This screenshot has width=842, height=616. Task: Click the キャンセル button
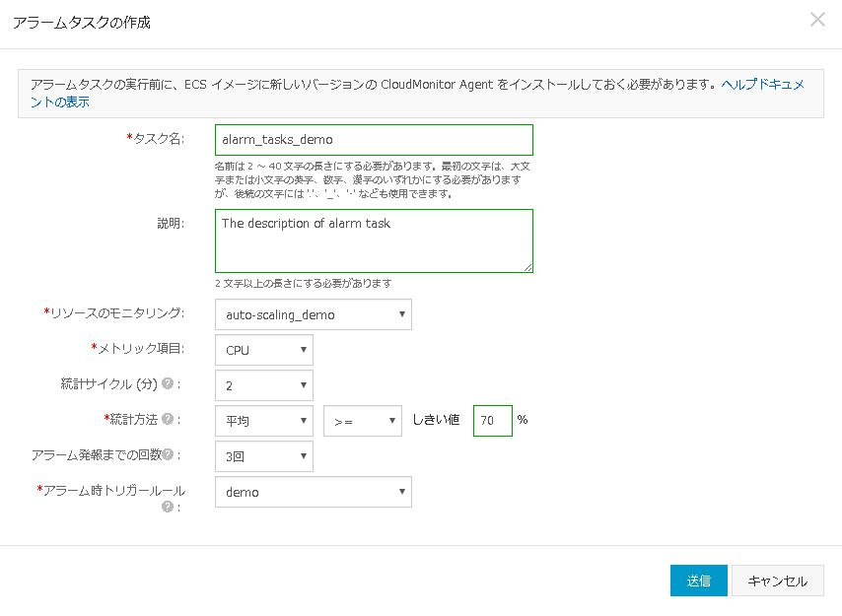point(778,581)
